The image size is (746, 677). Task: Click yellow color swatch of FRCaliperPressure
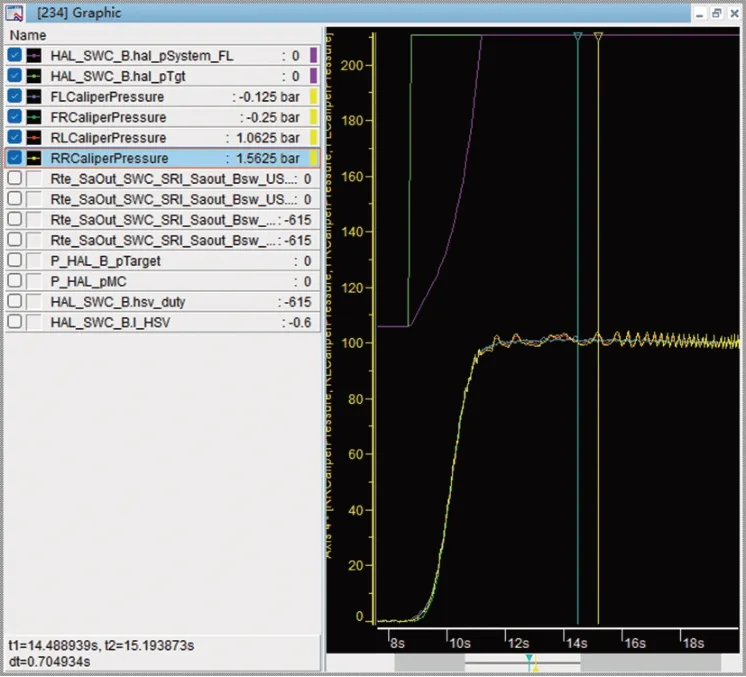[314, 117]
